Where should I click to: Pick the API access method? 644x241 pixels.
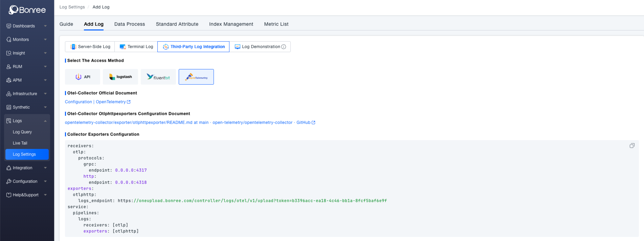pos(83,77)
